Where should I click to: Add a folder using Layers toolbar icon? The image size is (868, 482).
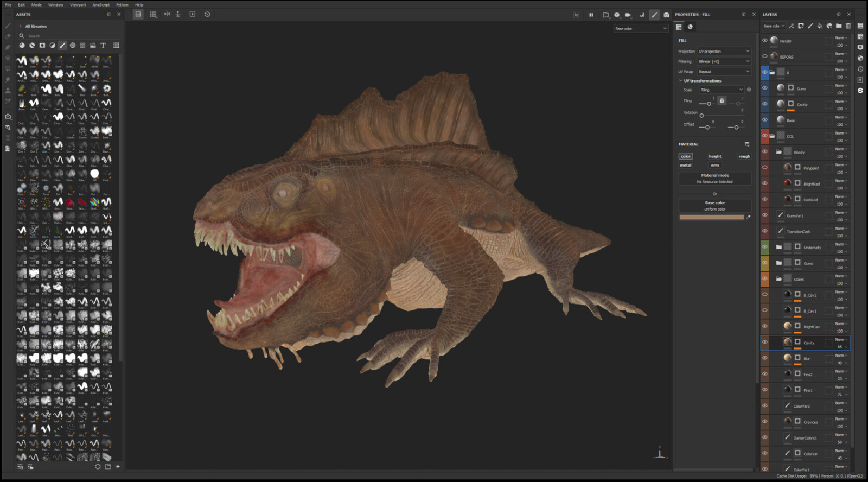(x=839, y=26)
